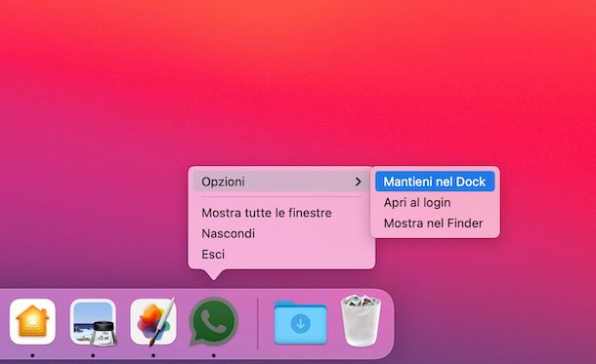
Task: Choose Mostra tutte le finestre
Action: [x=267, y=213]
